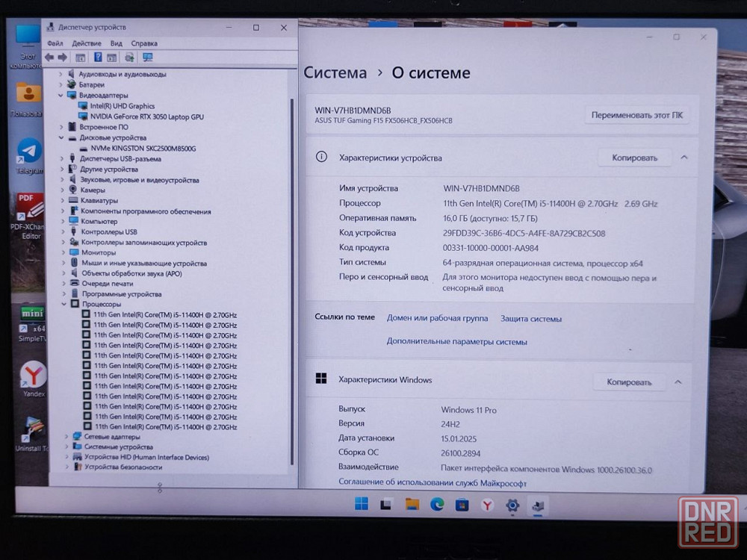The height and width of the screenshot is (560, 747).
Task: Collapse the 'Процессоры' node
Action: (63, 304)
